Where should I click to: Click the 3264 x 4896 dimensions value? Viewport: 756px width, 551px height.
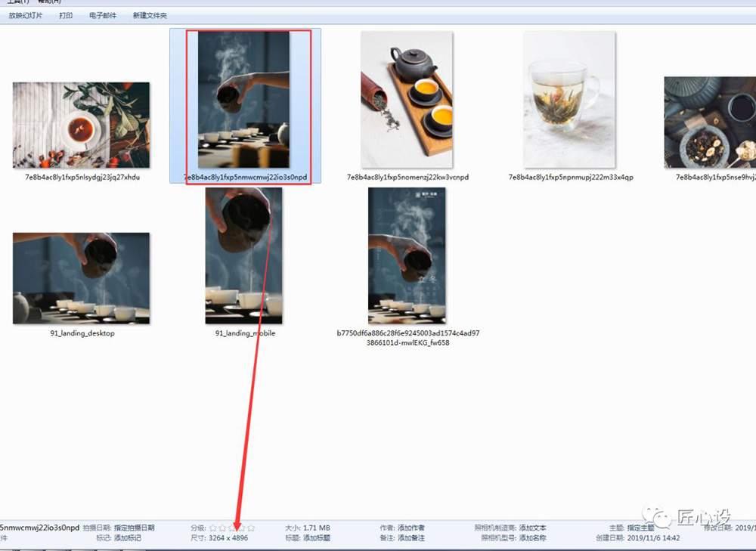228,538
